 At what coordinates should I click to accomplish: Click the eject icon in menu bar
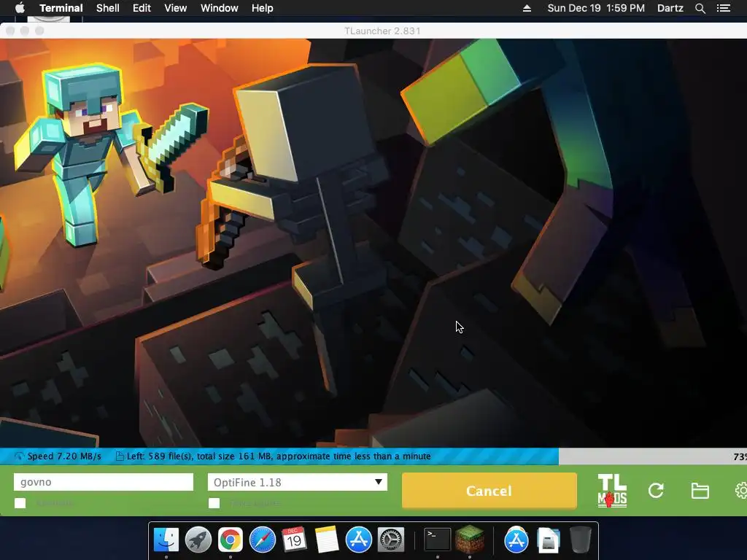pyautogui.click(x=527, y=8)
